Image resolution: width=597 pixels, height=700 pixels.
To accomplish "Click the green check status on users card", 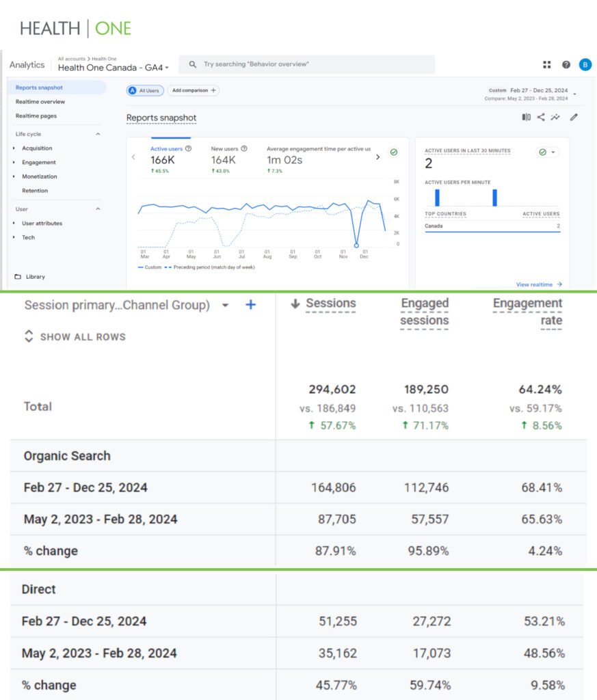I will pos(393,152).
